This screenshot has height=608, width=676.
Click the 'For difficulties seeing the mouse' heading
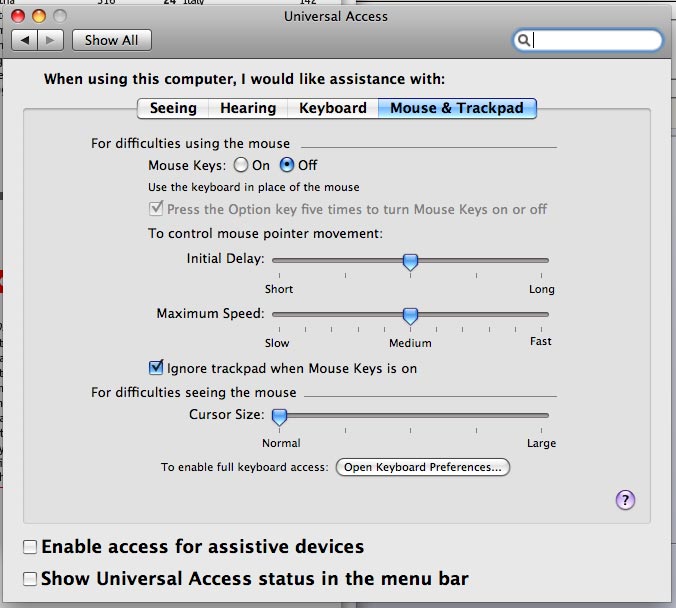(194, 392)
